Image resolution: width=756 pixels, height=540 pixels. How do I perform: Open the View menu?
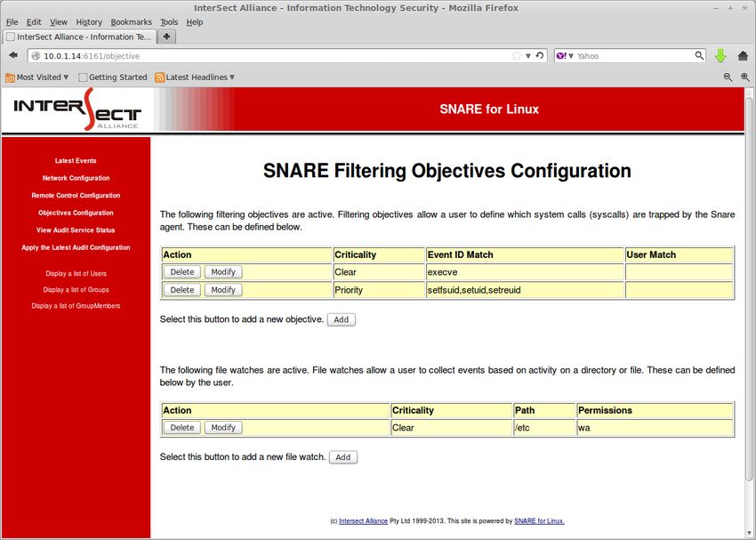click(59, 22)
